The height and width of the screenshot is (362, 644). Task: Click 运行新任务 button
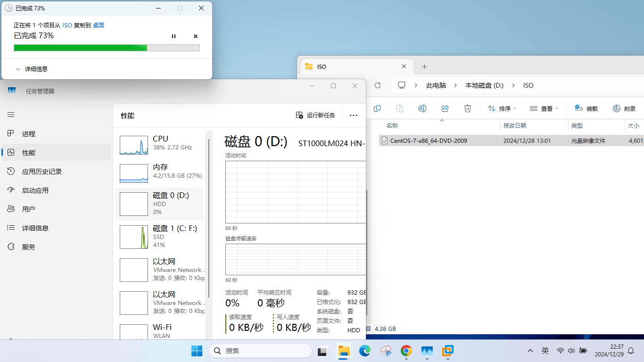pos(315,115)
